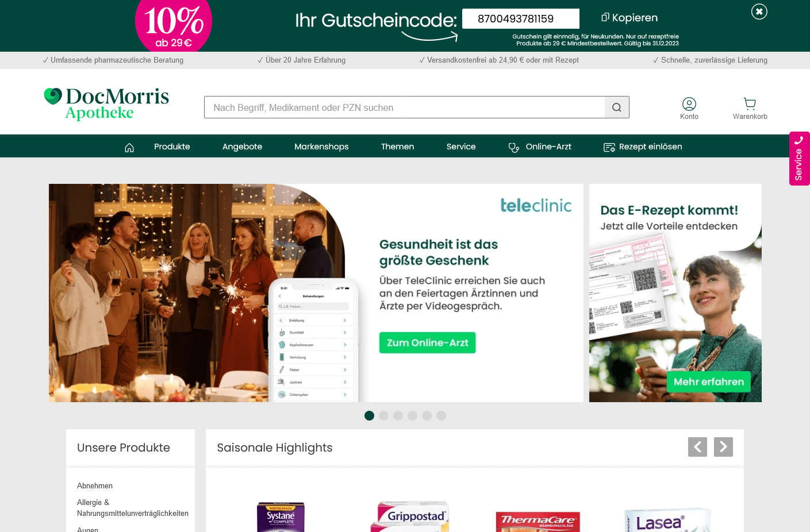Open the Das E-Rezept kommt banner heading
This screenshot has width=810, height=532.
point(669,210)
